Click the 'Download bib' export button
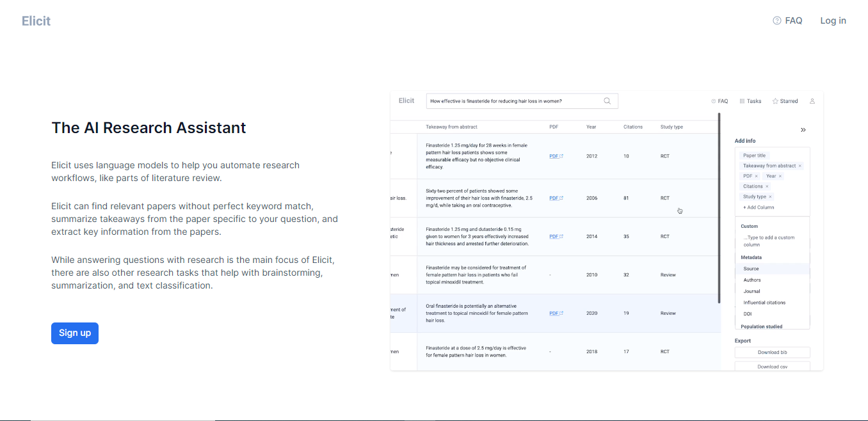The width and height of the screenshot is (868, 421). [x=772, y=353]
